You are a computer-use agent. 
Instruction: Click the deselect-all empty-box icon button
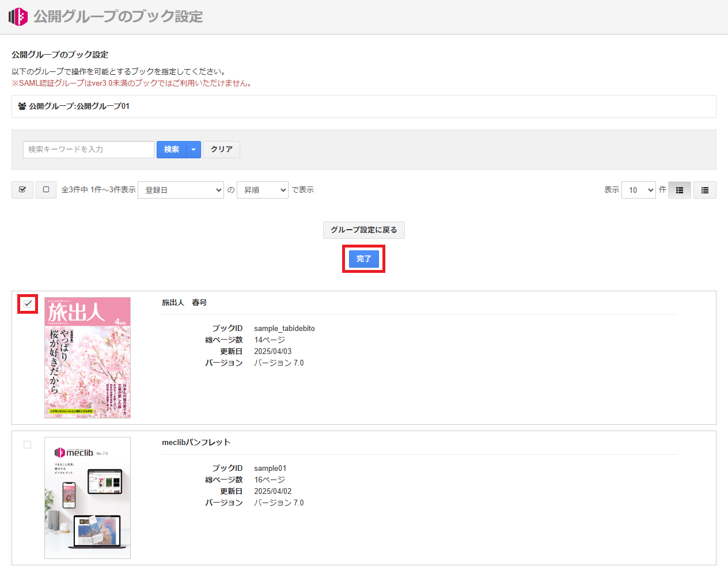coord(46,189)
